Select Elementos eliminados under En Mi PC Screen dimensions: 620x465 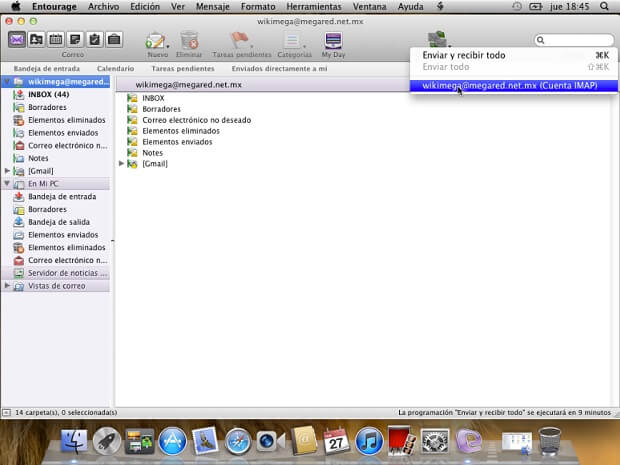pyautogui.click(x=55, y=248)
